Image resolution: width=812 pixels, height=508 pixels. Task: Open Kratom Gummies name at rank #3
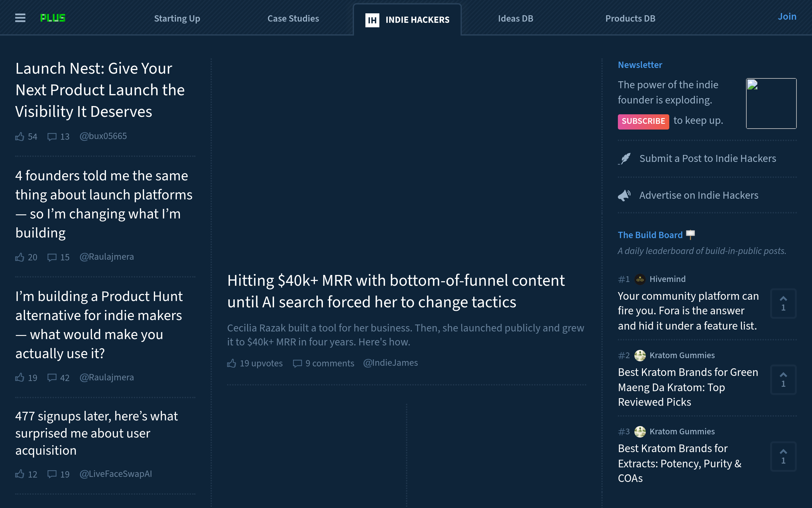tap(682, 432)
